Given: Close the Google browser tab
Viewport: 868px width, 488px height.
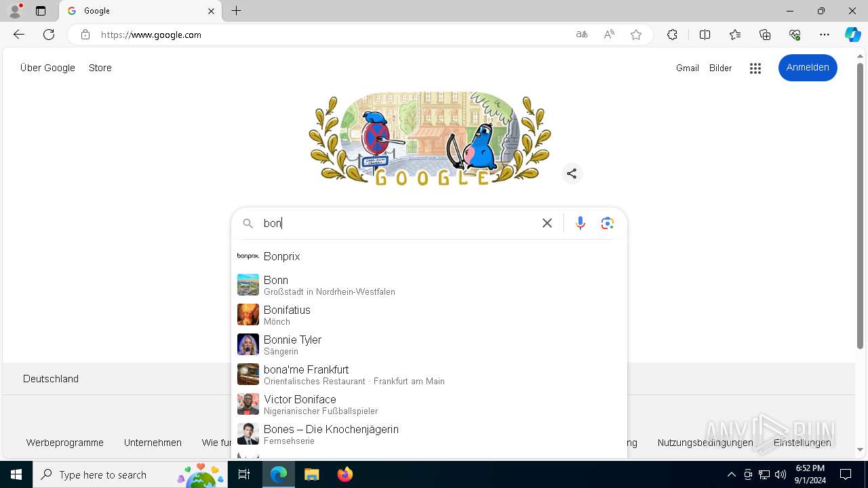Looking at the screenshot, I should pos(211,11).
